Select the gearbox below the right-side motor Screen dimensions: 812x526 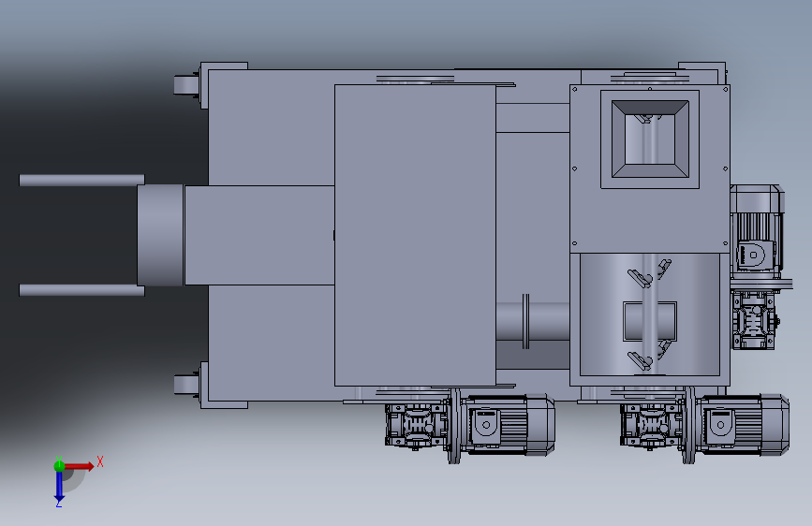click(x=755, y=320)
